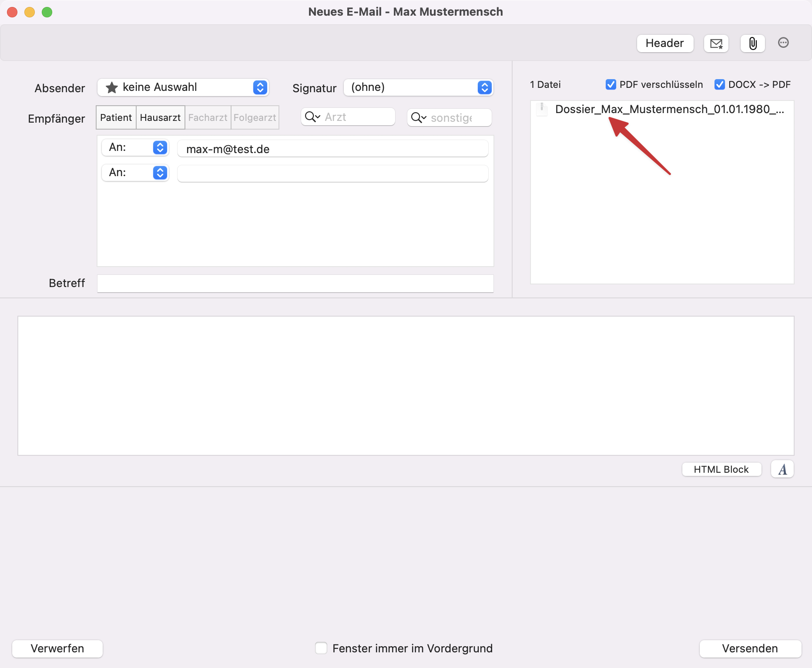Select the Folgearzt recipient tab
812x668 pixels.
(x=255, y=117)
